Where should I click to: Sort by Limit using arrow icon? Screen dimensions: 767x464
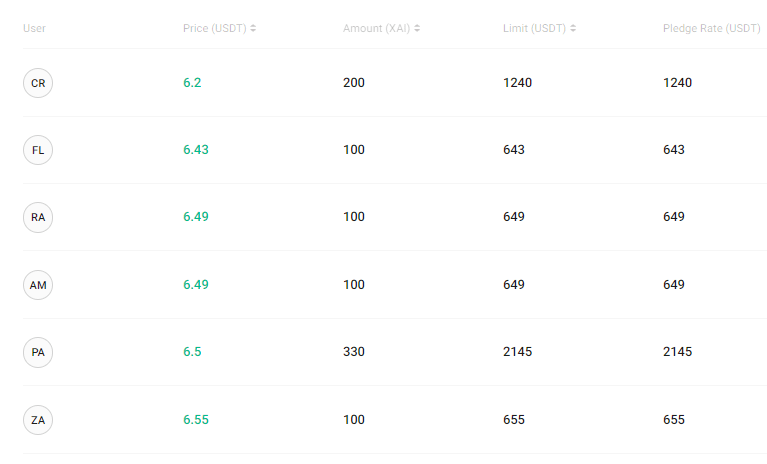click(x=573, y=28)
